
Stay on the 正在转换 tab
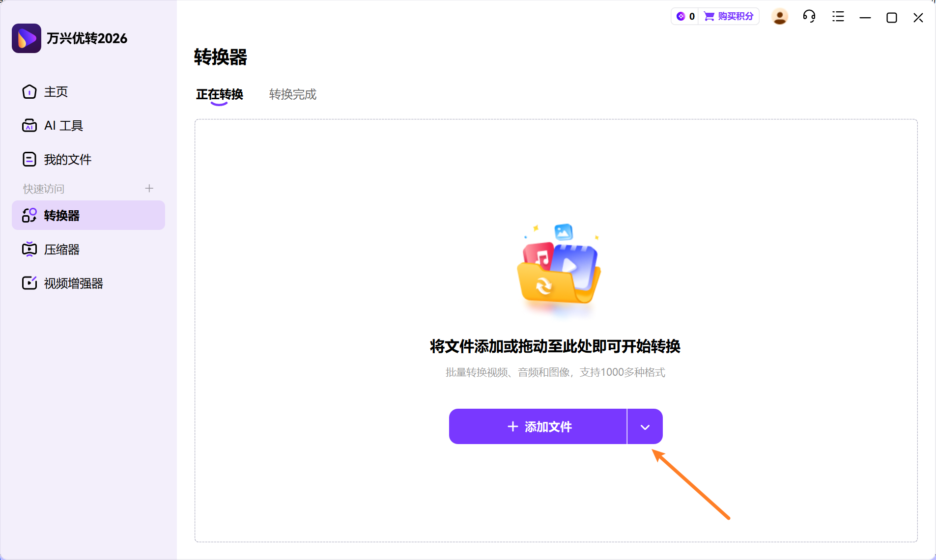219,94
